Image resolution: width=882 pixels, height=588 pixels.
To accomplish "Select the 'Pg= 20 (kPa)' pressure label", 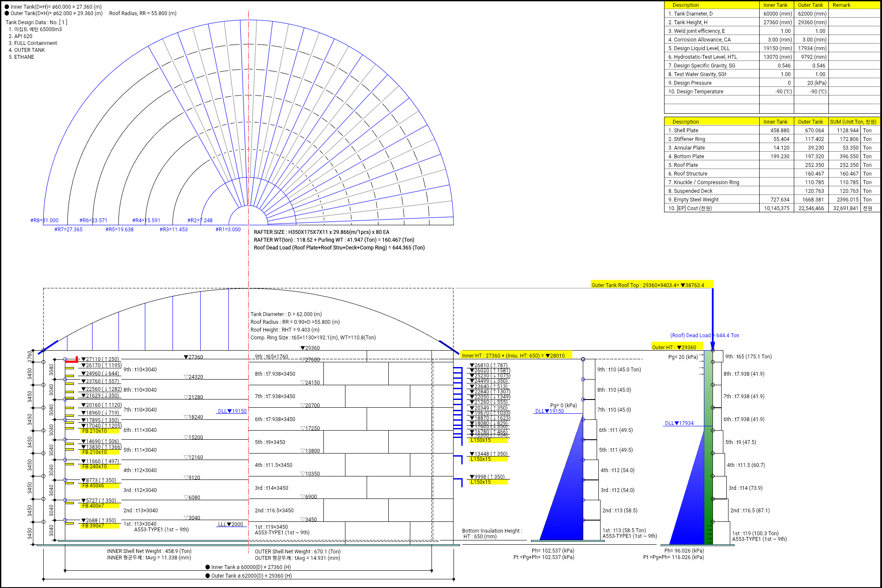I will coord(683,357).
